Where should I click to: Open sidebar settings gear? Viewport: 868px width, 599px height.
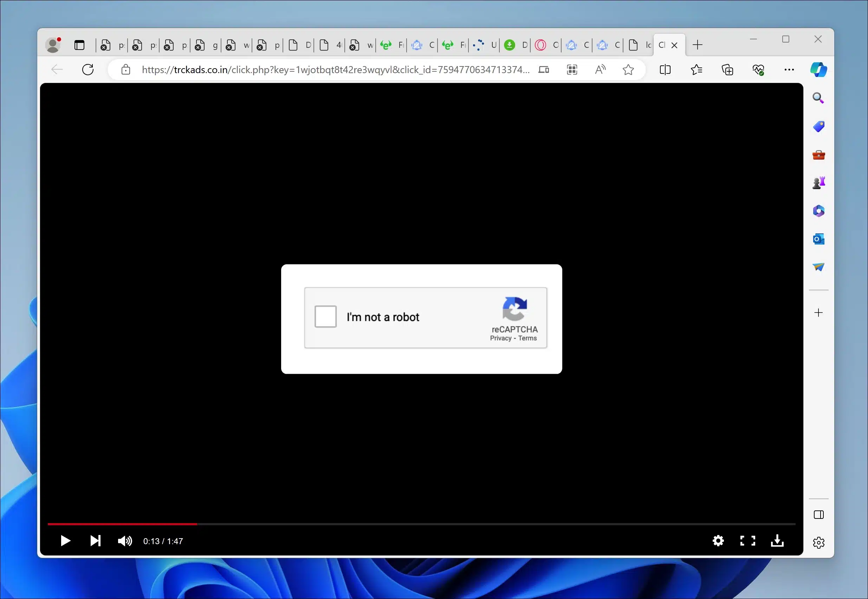tap(818, 543)
